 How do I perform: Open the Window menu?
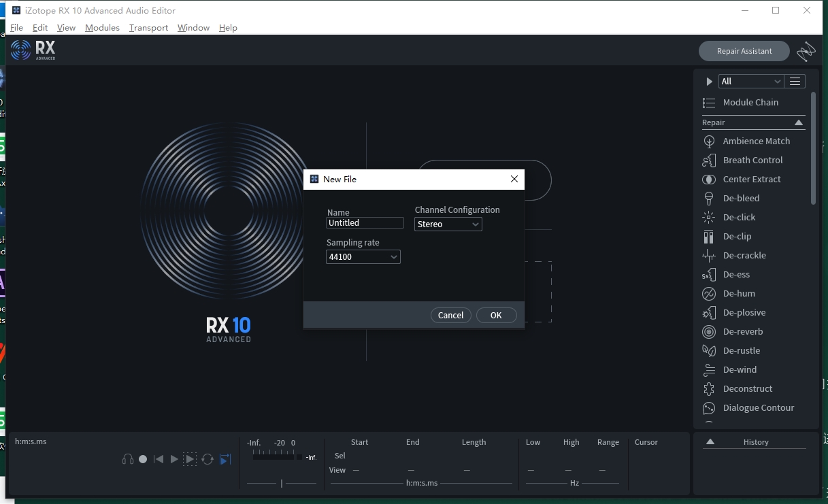pyautogui.click(x=193, y=28)
